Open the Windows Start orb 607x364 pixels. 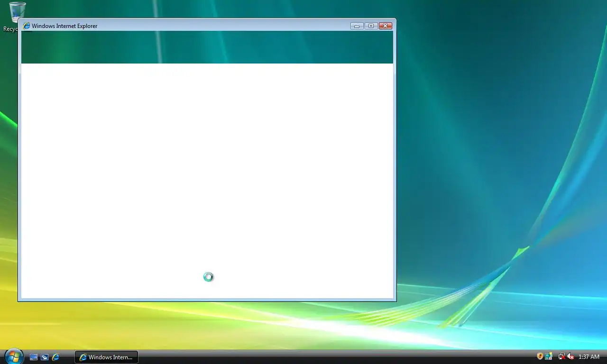pos(14,356)
